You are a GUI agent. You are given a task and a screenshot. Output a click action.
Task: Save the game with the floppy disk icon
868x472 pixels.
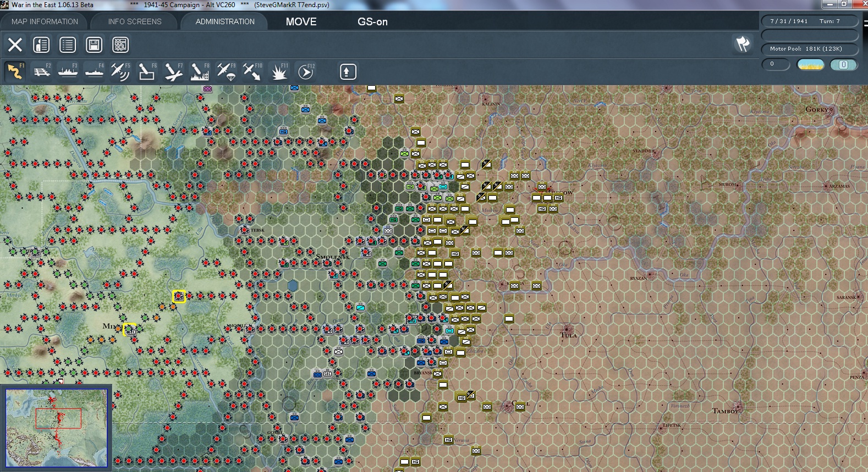[94, 45]
